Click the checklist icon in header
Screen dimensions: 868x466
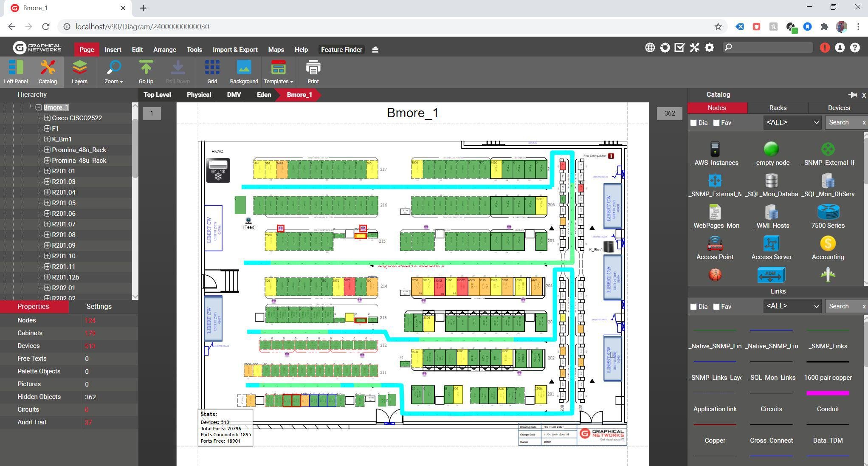[x=679, y=48]
